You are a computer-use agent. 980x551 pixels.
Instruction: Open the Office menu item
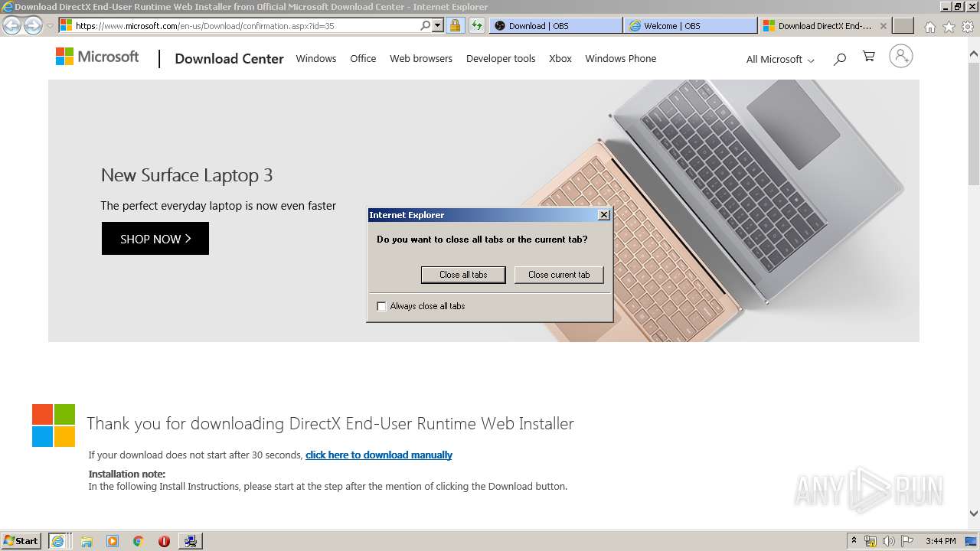[x=363, y=58]
